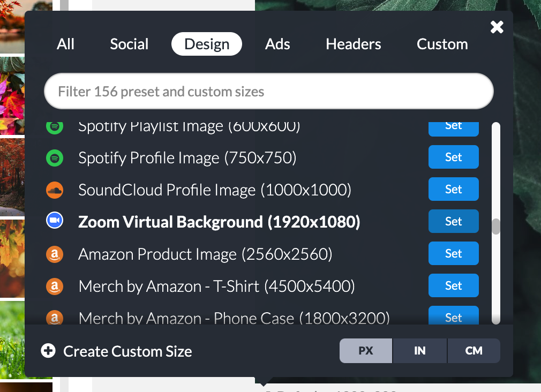Set the Zoom Virtual Background size
541x392 pixels.
pyautogui.click(x=453, y=222)
